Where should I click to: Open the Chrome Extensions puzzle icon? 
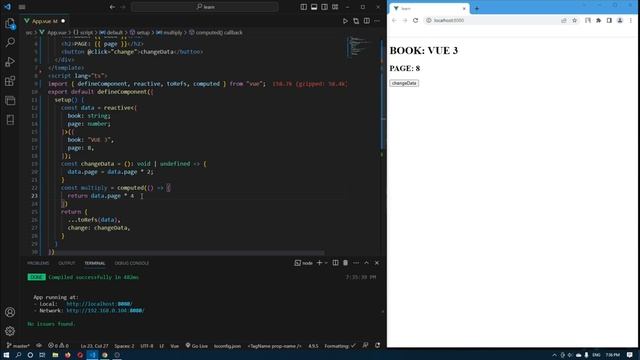[598, 20]
